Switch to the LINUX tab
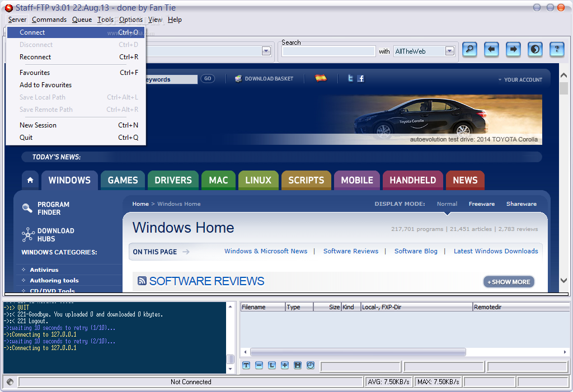Screen dimensions: 573x392 coord(259,180)
